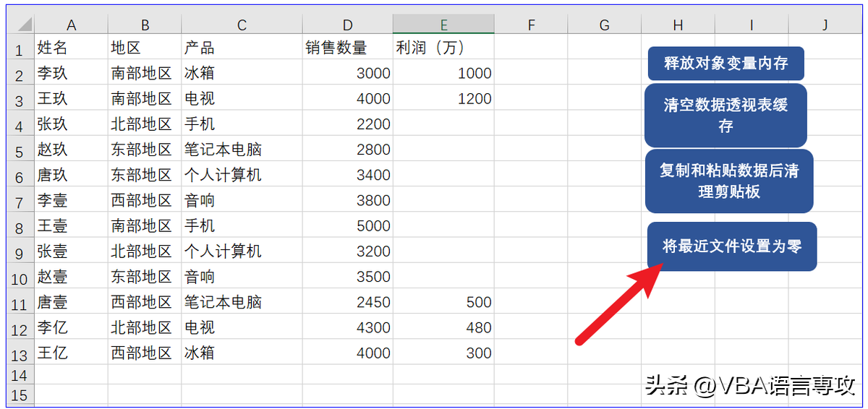Click 电视 in 李亿's row
Screen dimensions: 868x409
[x=242, y=327]
